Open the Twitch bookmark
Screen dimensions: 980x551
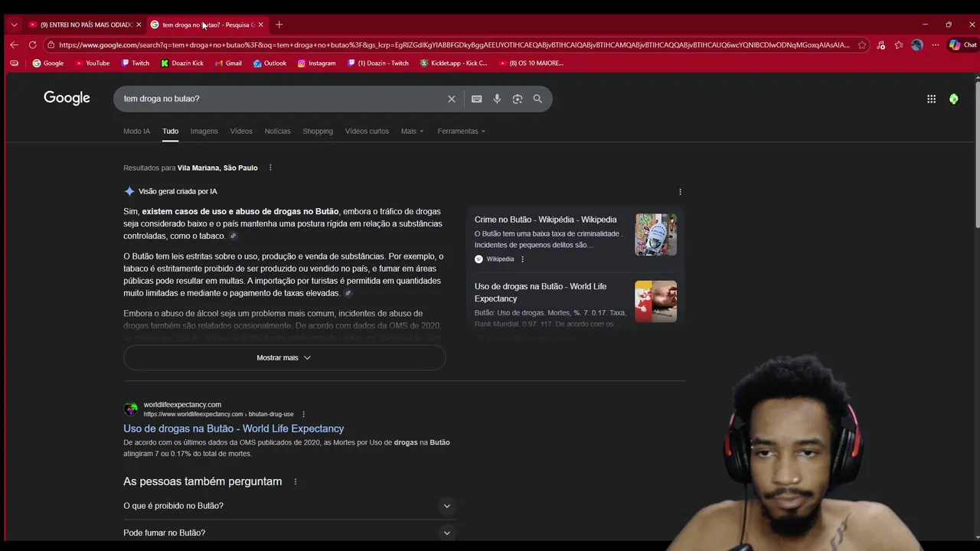(x=136, y=64)
